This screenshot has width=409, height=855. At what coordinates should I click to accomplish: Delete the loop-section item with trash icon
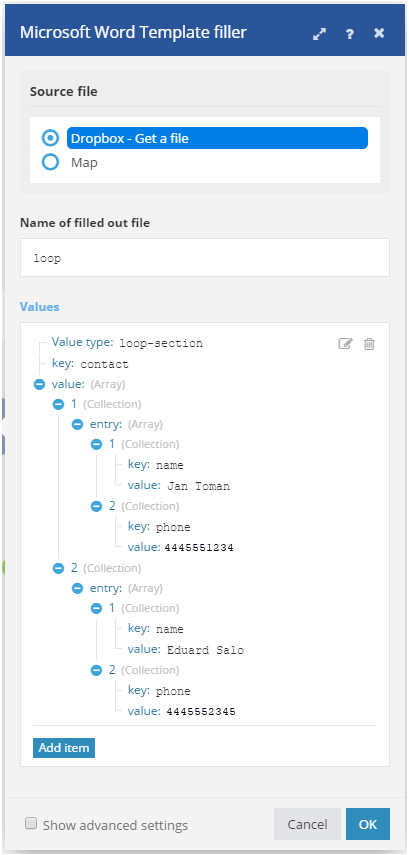coord(369,344)
